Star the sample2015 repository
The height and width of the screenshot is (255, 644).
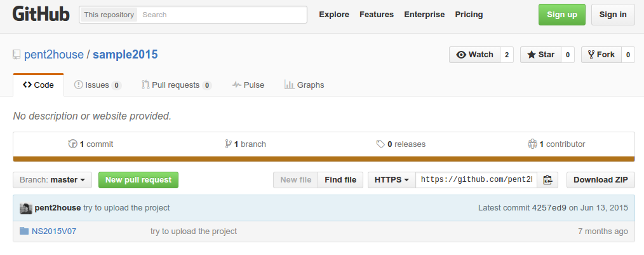coord(541,55)
